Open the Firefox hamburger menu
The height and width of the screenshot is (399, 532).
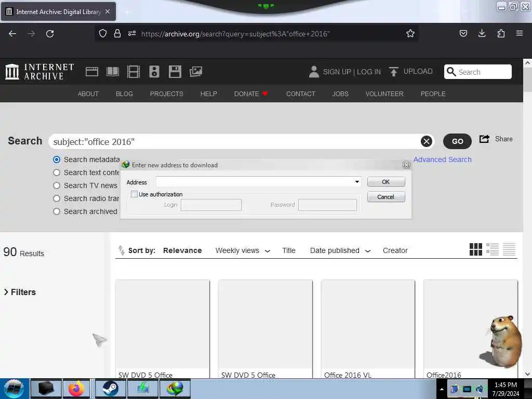520,33
